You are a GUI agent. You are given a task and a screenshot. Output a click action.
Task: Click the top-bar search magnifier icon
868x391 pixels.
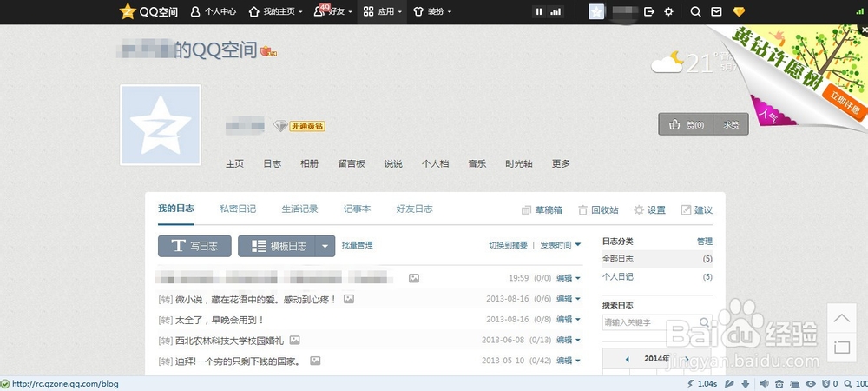coord(696,11)
